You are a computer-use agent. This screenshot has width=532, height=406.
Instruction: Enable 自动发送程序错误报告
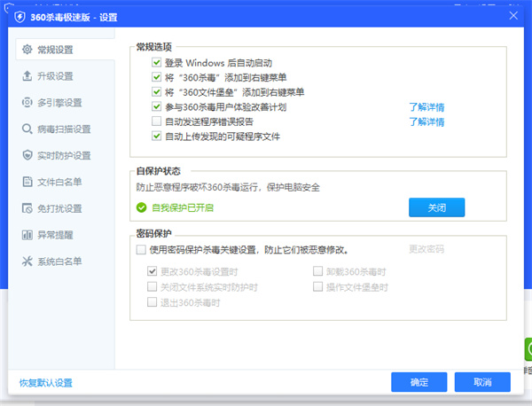pos(156,121)
